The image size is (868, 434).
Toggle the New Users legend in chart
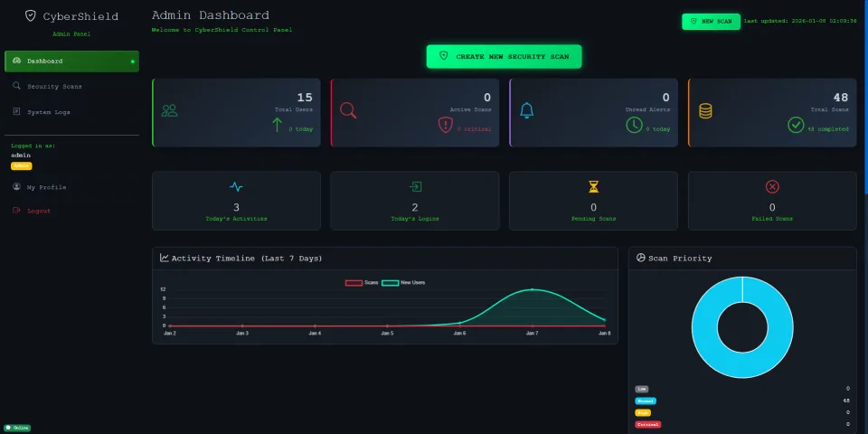click(x=403, y=283)
